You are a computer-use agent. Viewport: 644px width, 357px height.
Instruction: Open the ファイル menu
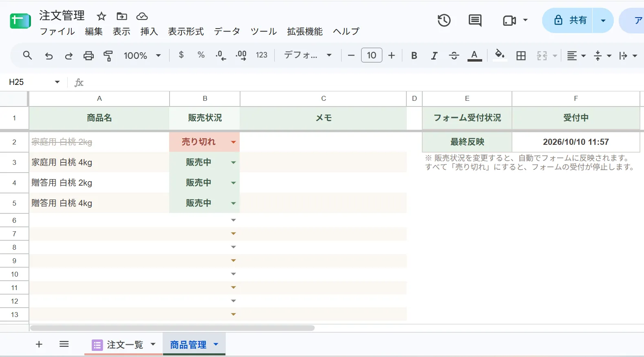57,31
